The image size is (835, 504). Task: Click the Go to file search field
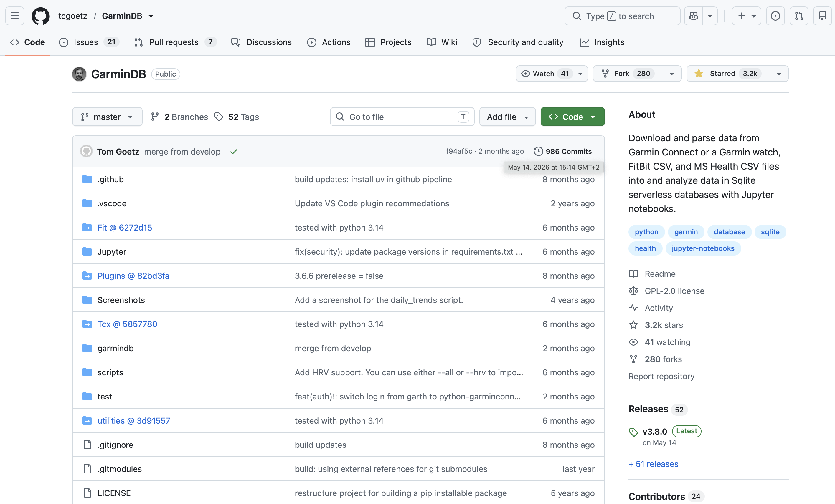click(x=402, y=117)
